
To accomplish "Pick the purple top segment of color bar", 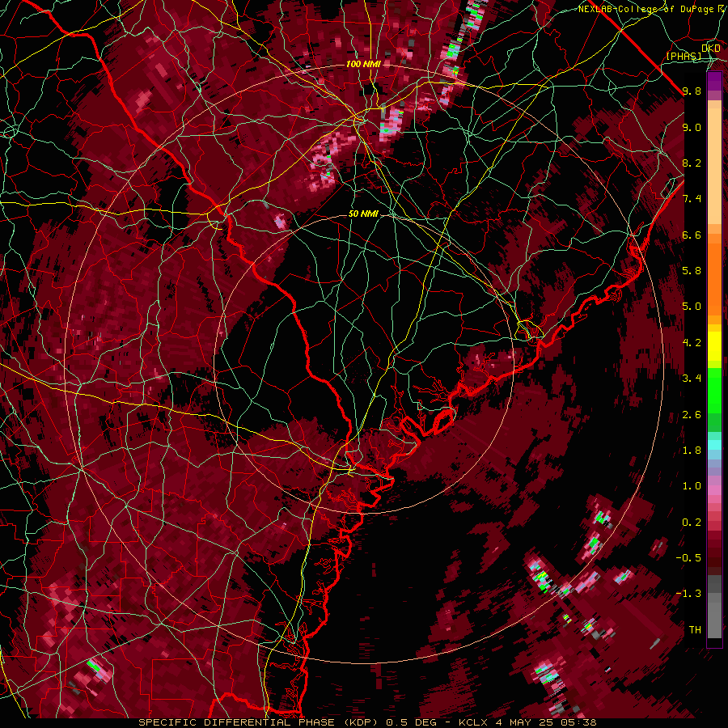I will [x=714, y=82].
